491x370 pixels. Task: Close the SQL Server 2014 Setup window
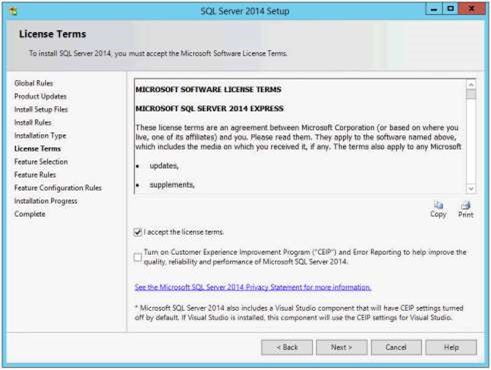coord(472,9)
